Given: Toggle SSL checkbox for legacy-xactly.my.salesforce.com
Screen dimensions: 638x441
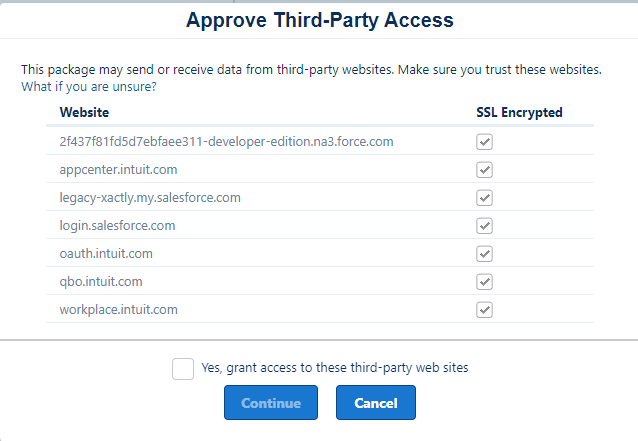Looking at the screenshot, I should pyautogui.click(x=485, y=198).
